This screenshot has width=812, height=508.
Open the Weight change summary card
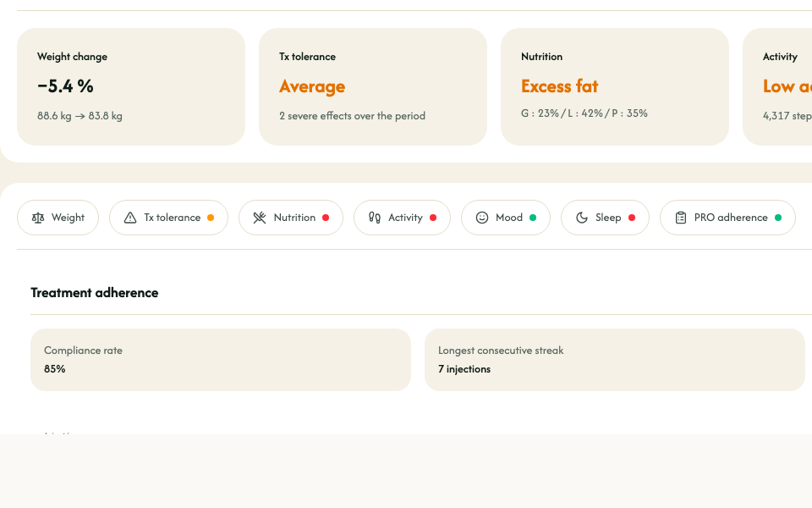[131, 86]
